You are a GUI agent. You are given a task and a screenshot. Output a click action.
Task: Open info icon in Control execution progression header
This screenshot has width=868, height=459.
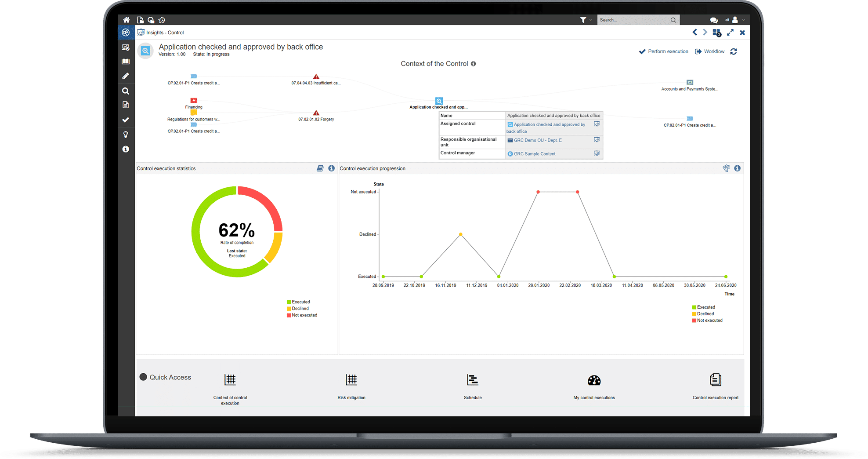coord(738,168)
